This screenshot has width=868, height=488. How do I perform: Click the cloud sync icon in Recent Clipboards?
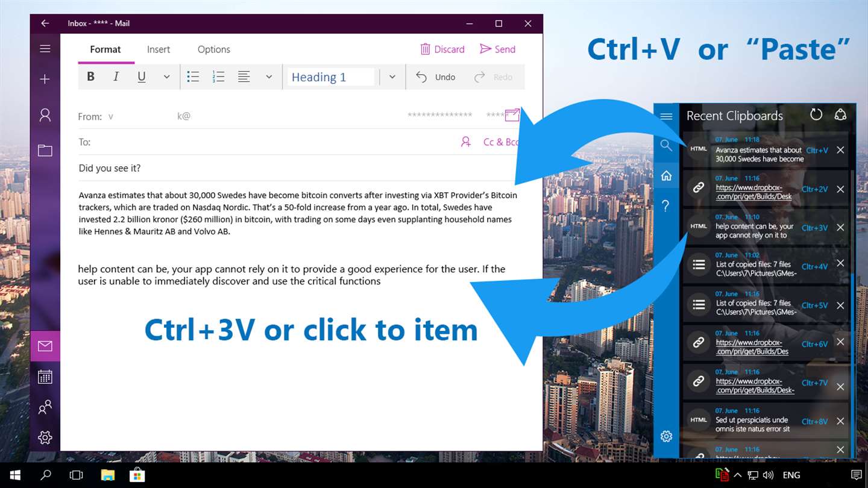pos(840,114)
